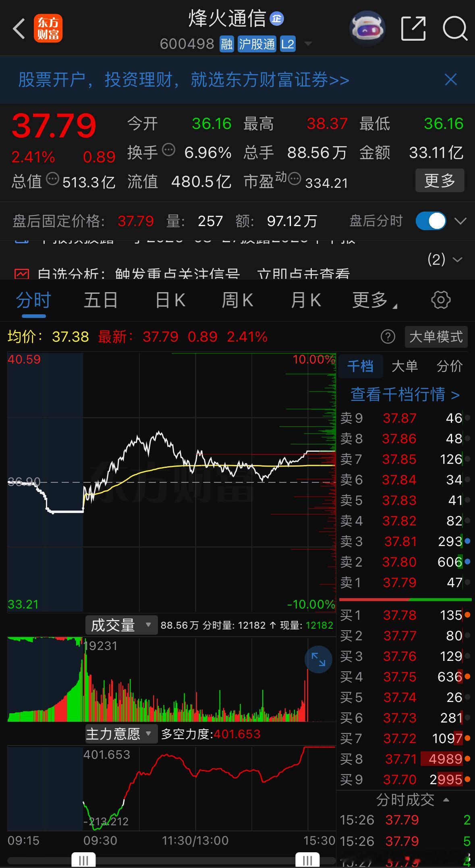The image size is (475, 868).
Task: Tap the blue dot beside 卖2
Action: 467,562
